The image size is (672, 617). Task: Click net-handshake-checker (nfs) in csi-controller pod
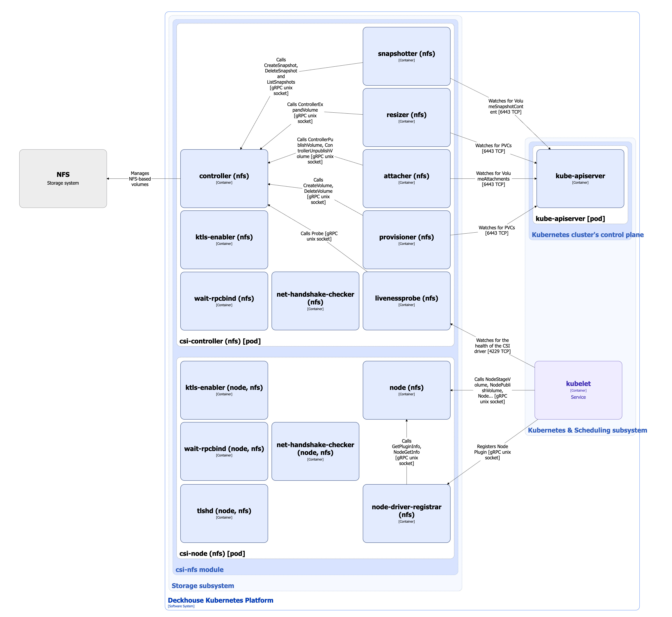315,301
